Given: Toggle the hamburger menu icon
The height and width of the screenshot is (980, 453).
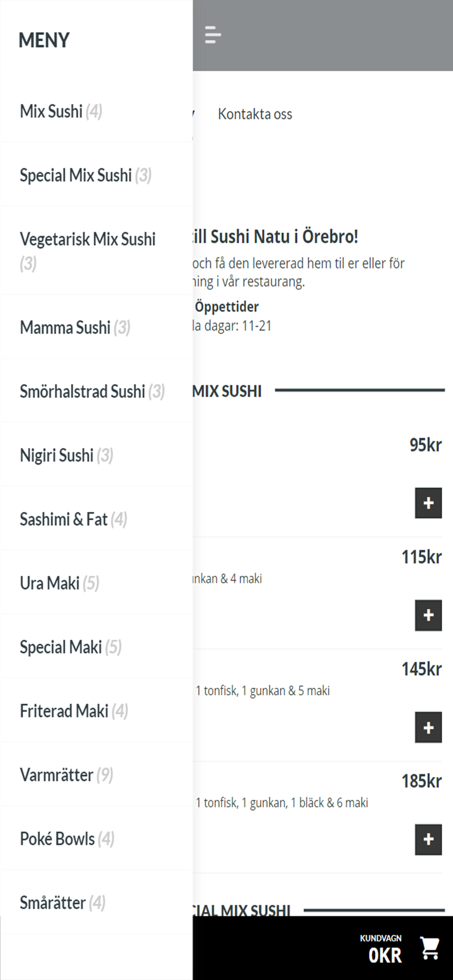Looking at the screenshot, I should [213, 35].
